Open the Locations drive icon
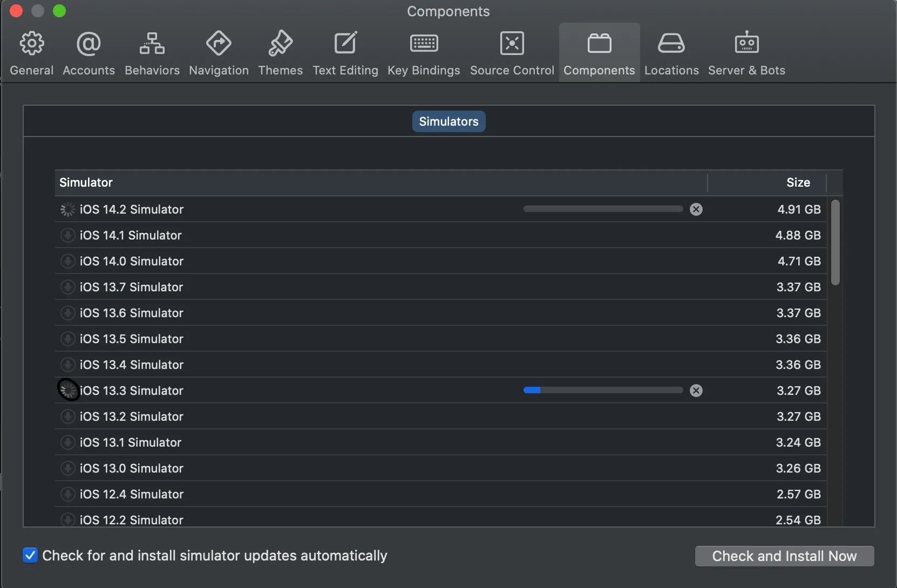This screenshot has width=897, height=588. coord(671,43)
